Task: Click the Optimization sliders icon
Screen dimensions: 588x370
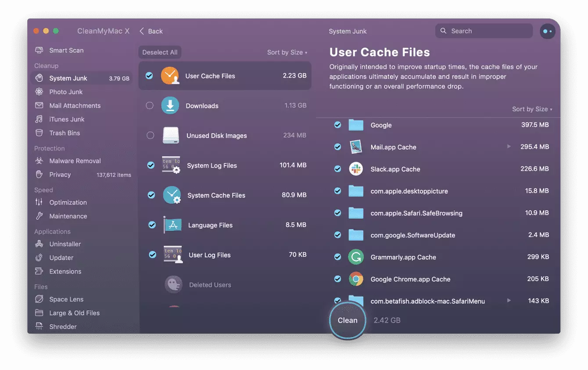Action: point(39,202)
